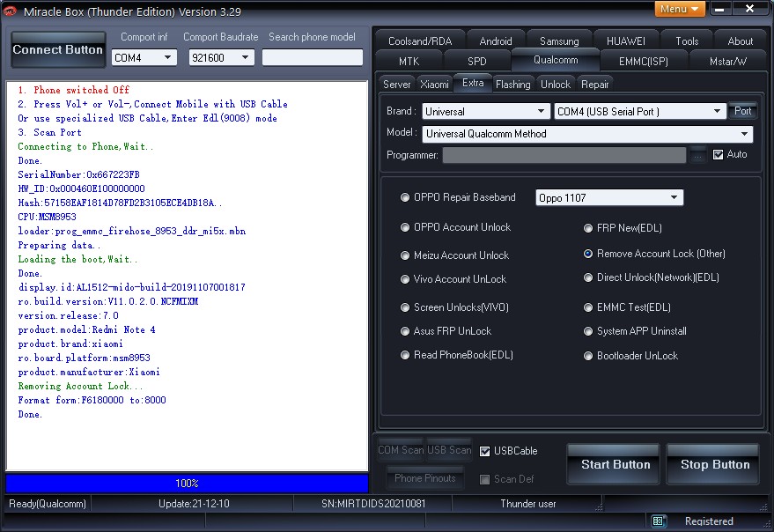Click the programmer browse (...) button
The width and height of the screenshot is (774, 532).
point(697,155)
